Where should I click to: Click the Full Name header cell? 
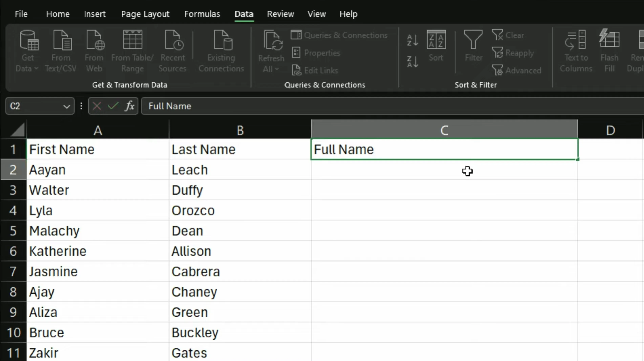tap(445, 149)
